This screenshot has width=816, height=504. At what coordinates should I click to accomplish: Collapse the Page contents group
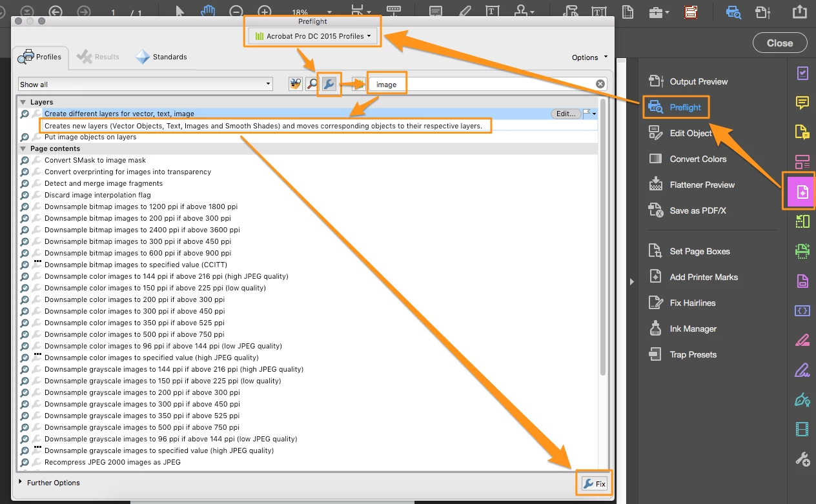click(23, 148)
